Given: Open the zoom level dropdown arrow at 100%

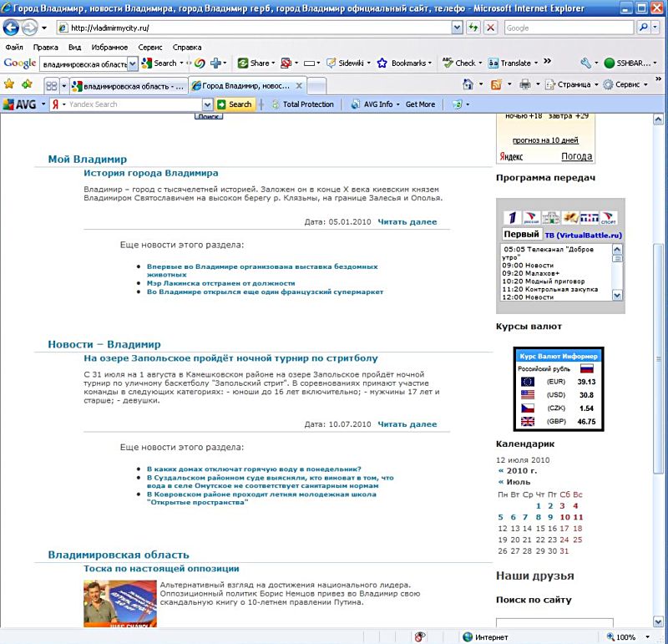Looking at the screenshot, I should [x=648, y=637].
